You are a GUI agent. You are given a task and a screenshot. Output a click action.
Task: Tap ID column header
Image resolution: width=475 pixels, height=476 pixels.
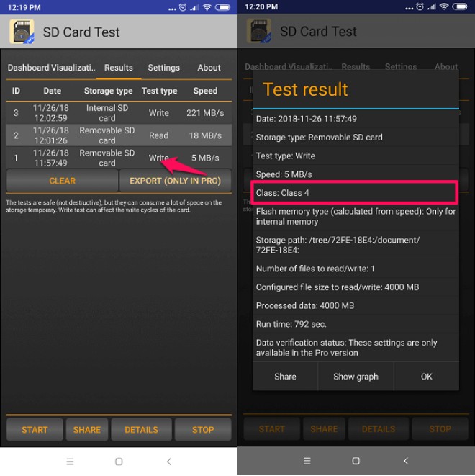pos(16,91)
